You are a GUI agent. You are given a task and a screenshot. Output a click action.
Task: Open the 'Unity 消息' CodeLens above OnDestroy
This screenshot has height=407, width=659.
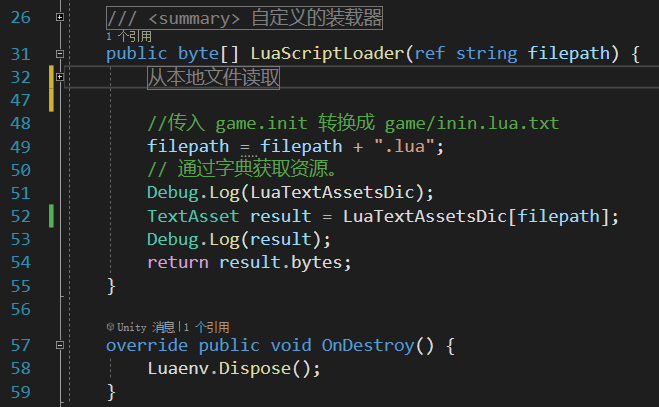(x=145, y=327)
